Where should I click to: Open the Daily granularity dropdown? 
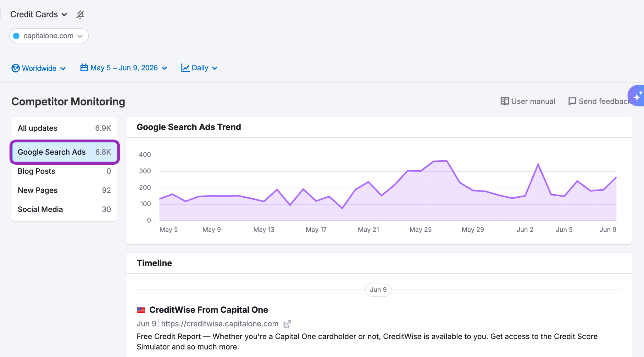click(199, 68)
